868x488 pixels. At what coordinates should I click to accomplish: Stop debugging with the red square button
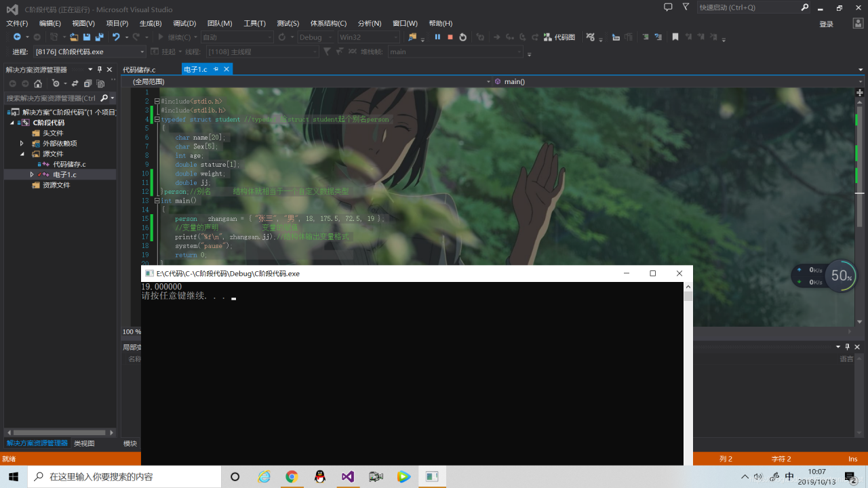coord(450,37)
